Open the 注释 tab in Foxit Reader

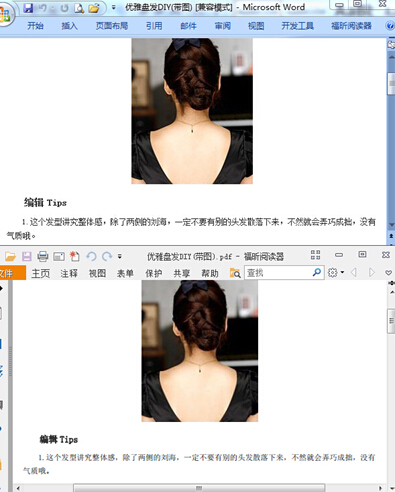coord(69,273)
